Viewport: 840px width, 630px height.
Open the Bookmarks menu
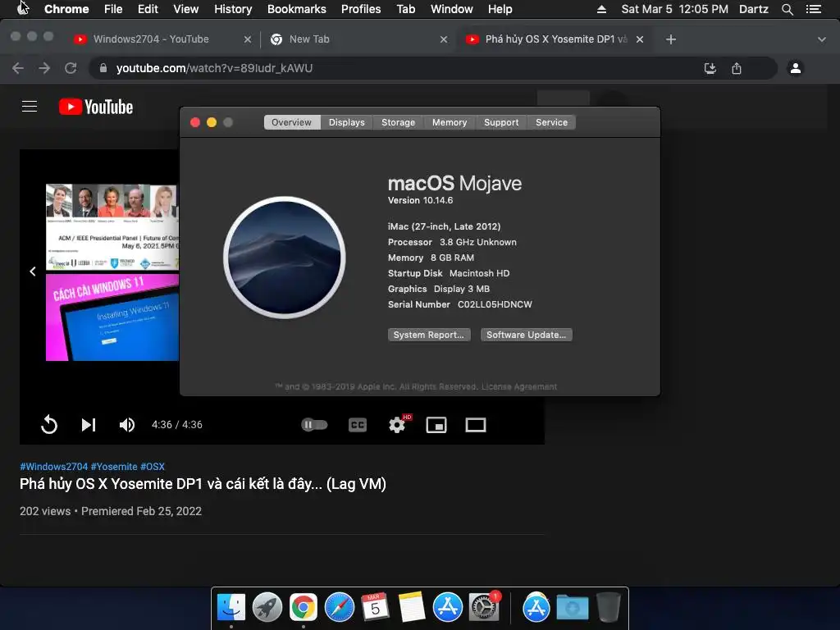click(297, 9)
